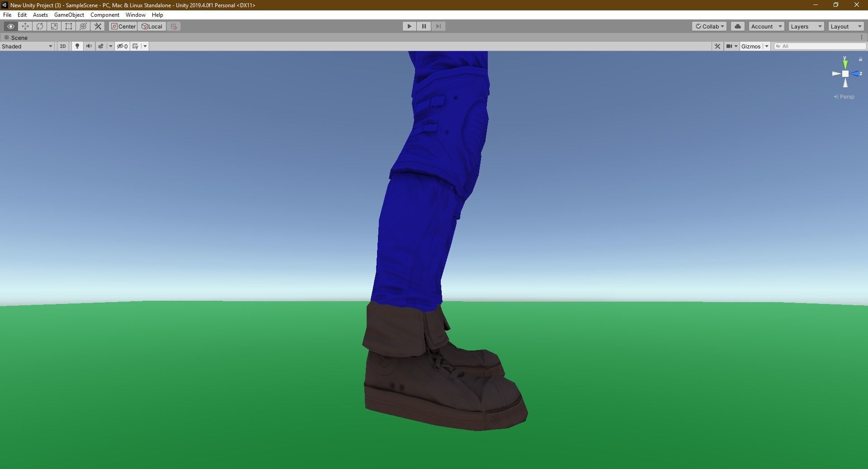The height and width of the screenshot is (469, 868).
Task: Expand scene camera settings dropdown arrow
Action: pos(736,46)
